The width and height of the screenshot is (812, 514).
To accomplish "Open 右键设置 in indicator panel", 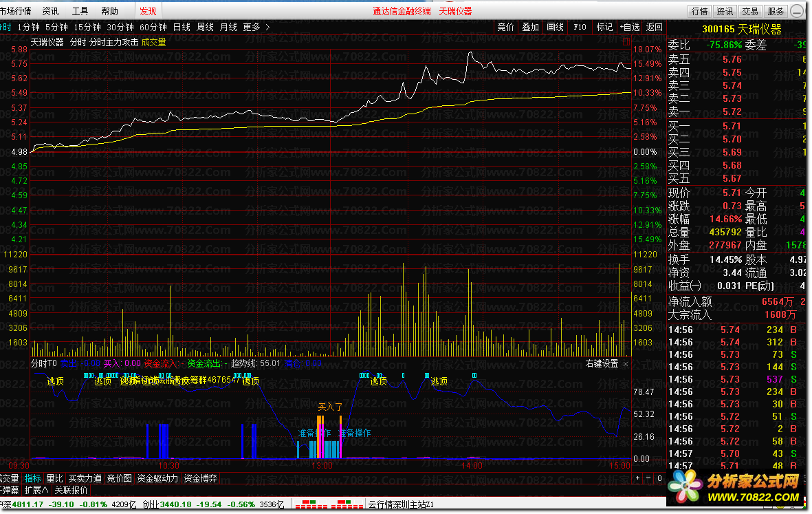I will pos(602,364).
